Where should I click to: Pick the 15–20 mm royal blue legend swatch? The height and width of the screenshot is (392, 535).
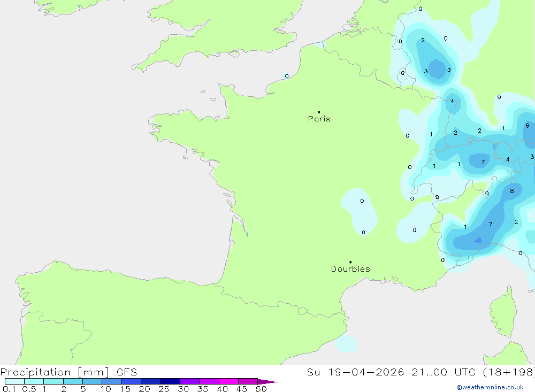[132, 381]
